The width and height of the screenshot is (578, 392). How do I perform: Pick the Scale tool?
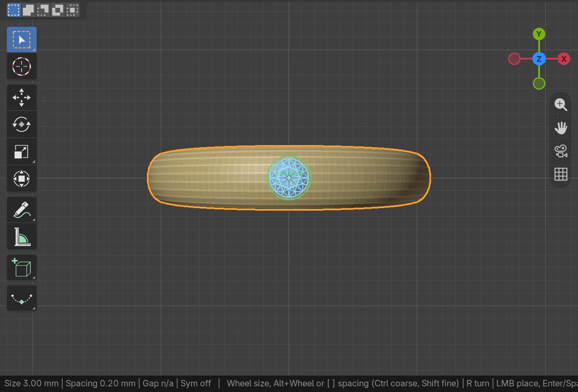coord(22,152)
